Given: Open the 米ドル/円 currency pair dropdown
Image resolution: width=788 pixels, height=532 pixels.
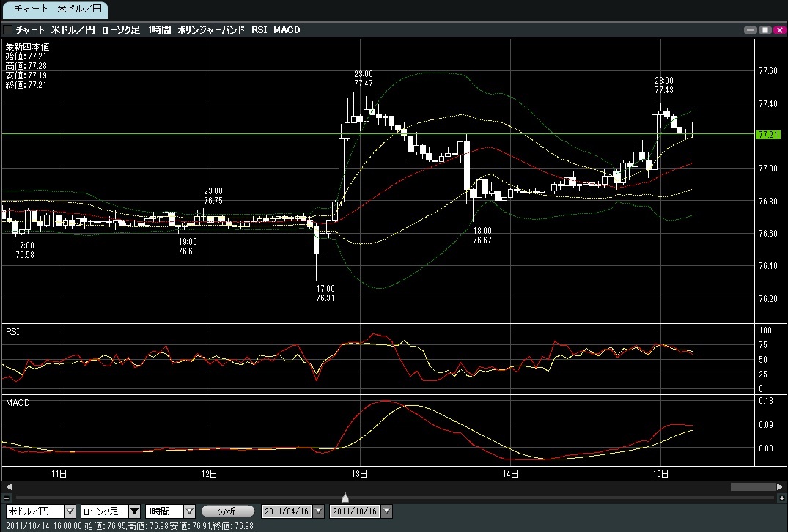Looking at the screenshot, I should tap(70, 511).
